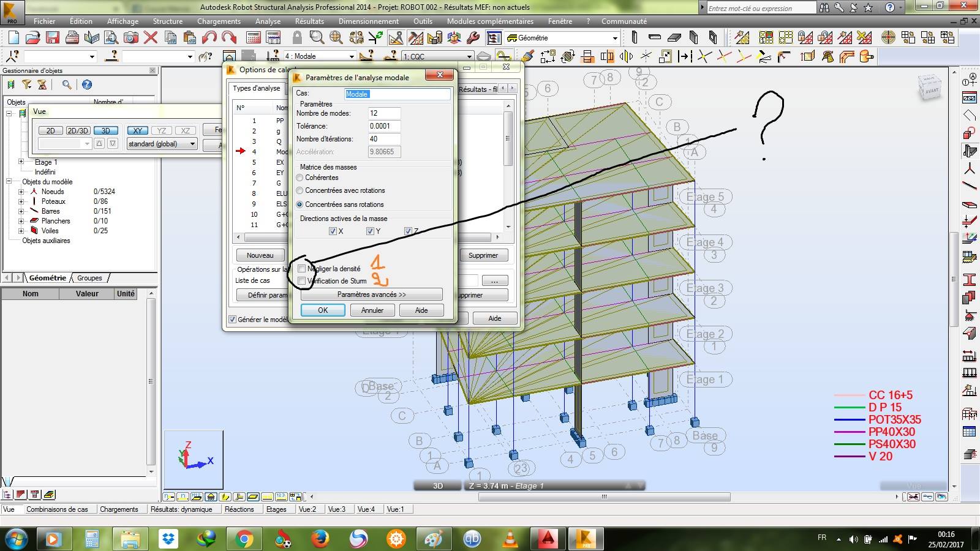Open mesh generation icon with wand
The height and width of the screenshot is (551, 980).
click(742, 38)
